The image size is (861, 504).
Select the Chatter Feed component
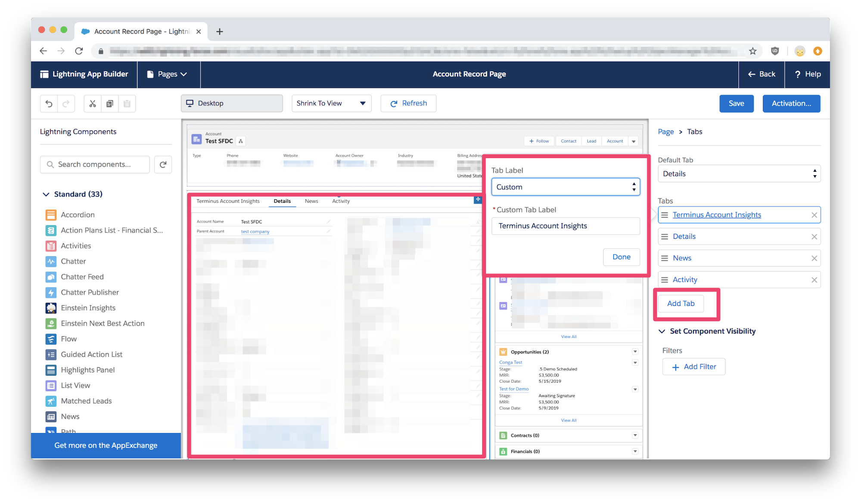click(75, 277)
